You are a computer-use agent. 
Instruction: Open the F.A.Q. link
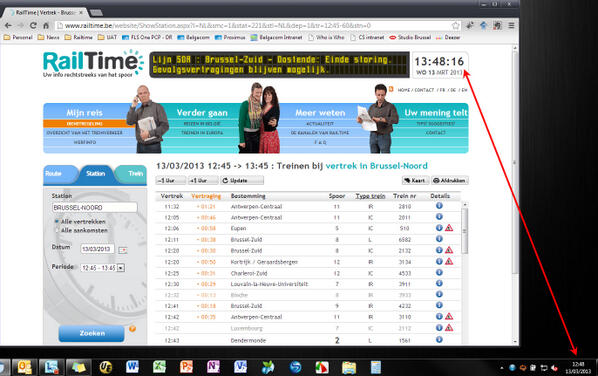click(320, 142)
